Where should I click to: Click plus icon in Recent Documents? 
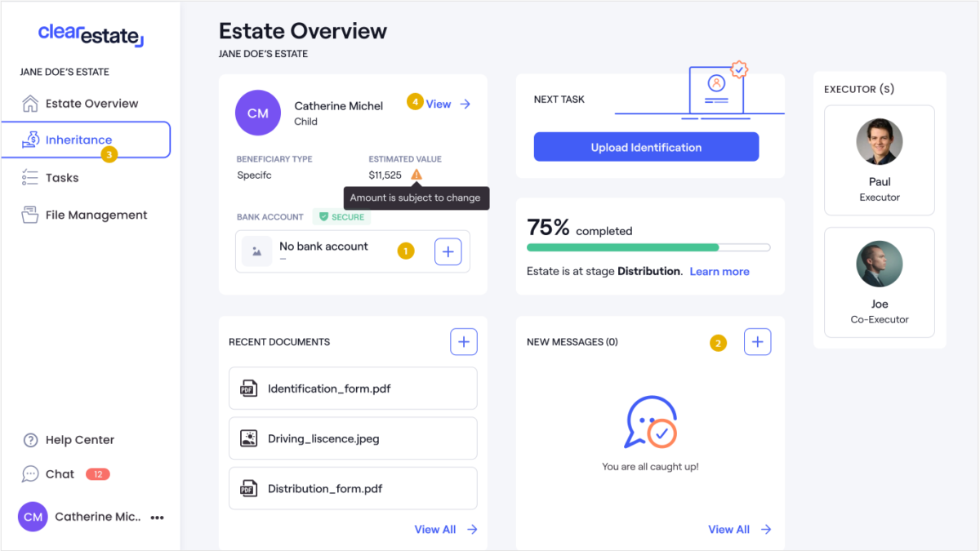(464, 342)
